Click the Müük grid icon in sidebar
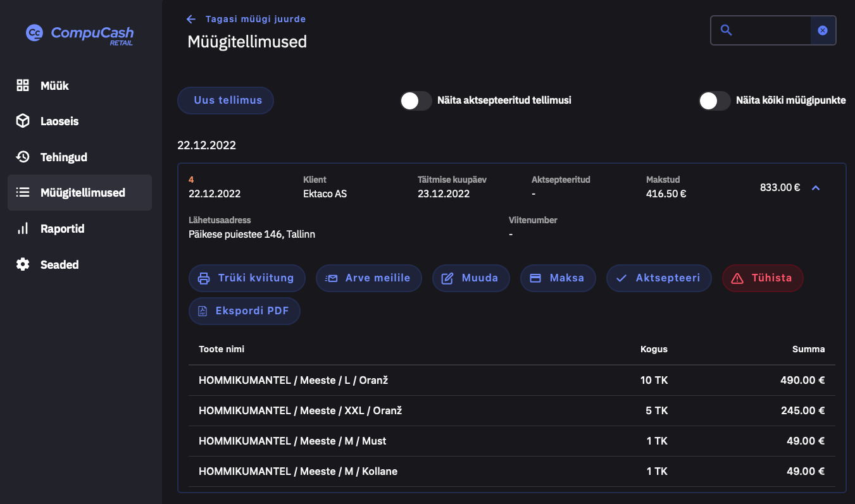Viewport: 855px width, 504px height. click(23, 85)
